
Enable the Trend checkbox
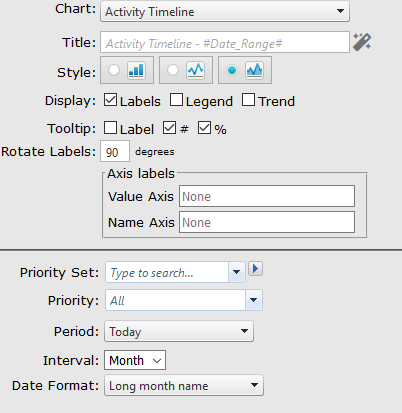pos(248,100)
